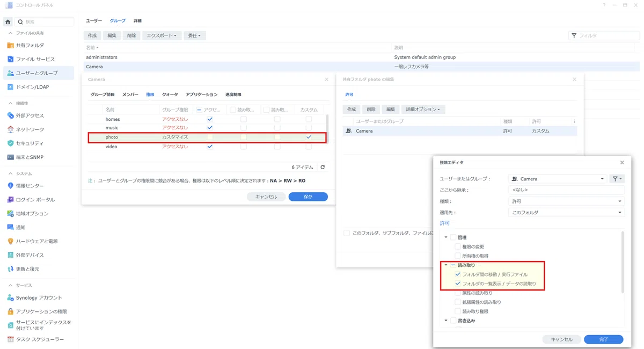
Task: Click the sidebar search field
Action: coord(45,22)
